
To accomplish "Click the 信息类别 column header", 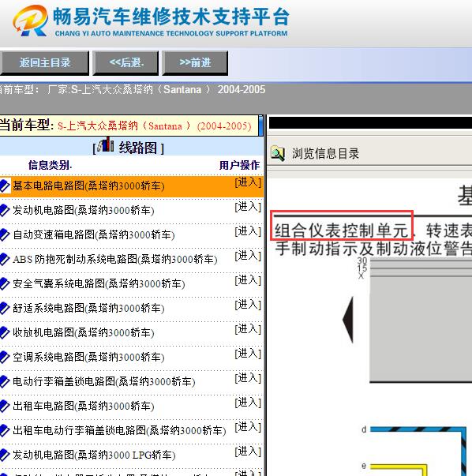I will tap(50, 165).
